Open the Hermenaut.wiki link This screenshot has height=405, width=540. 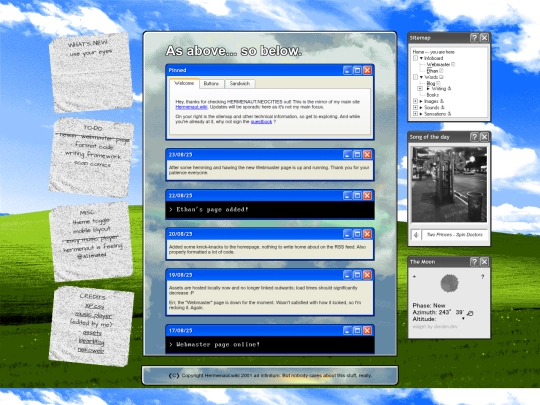click(x=191, y=107)
